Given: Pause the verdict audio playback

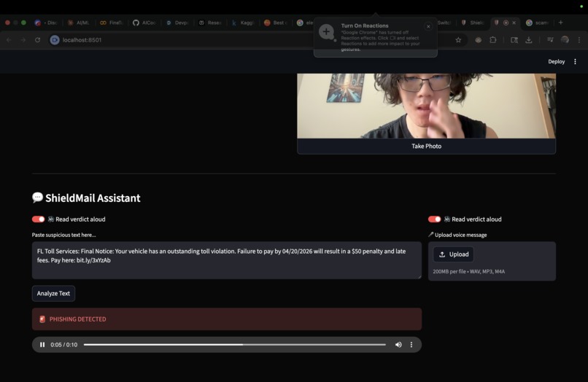Looking at the screenshot, I should pos(42,345).
